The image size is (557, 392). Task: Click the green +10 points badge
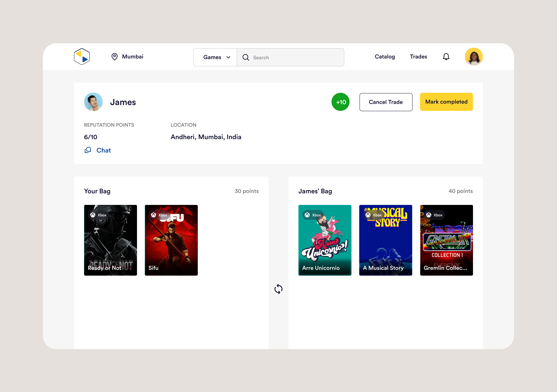[x=340, y=102]
